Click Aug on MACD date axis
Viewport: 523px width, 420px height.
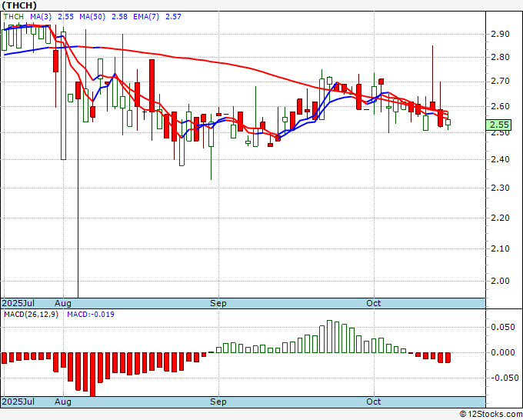(63, 402)
